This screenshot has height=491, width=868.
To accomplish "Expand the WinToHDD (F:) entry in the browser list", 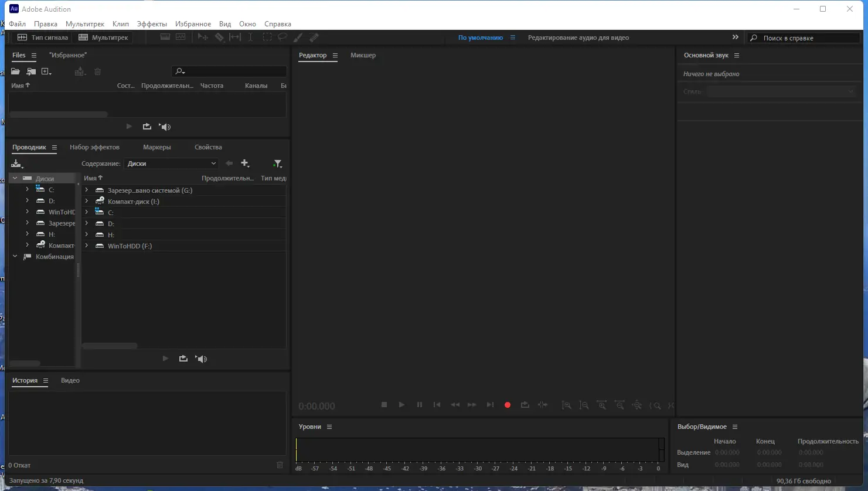I will pyautogui.click(x=87, y=245).
